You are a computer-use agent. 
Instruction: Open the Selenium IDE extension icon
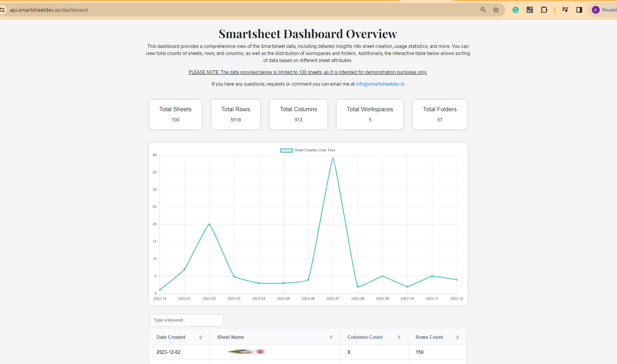click(530, 10)
